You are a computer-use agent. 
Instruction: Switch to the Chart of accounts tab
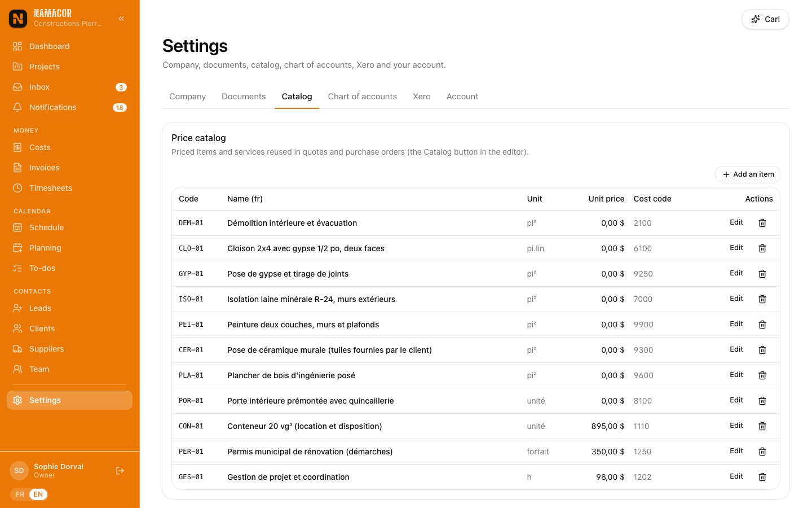tap(362, 97)
